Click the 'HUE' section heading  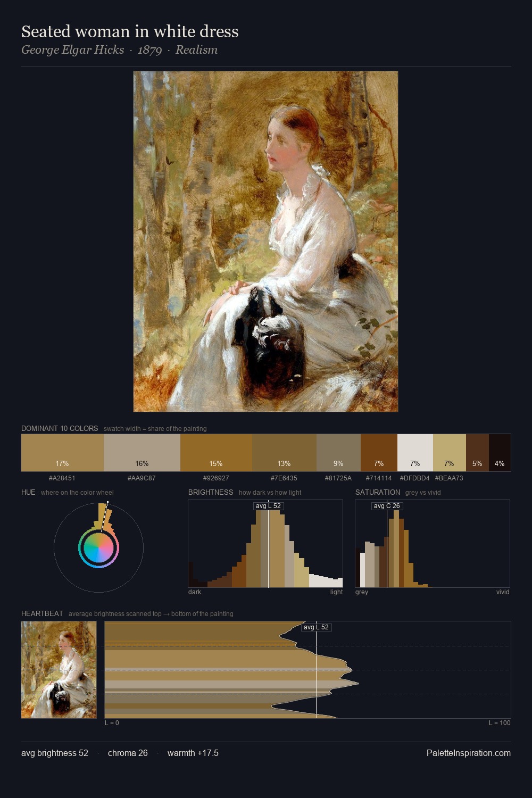28,492
